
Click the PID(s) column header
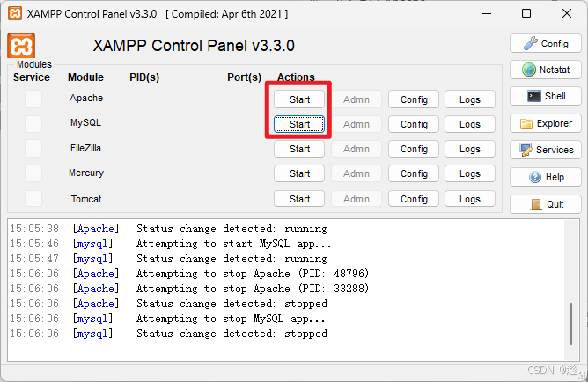(144, 77)
